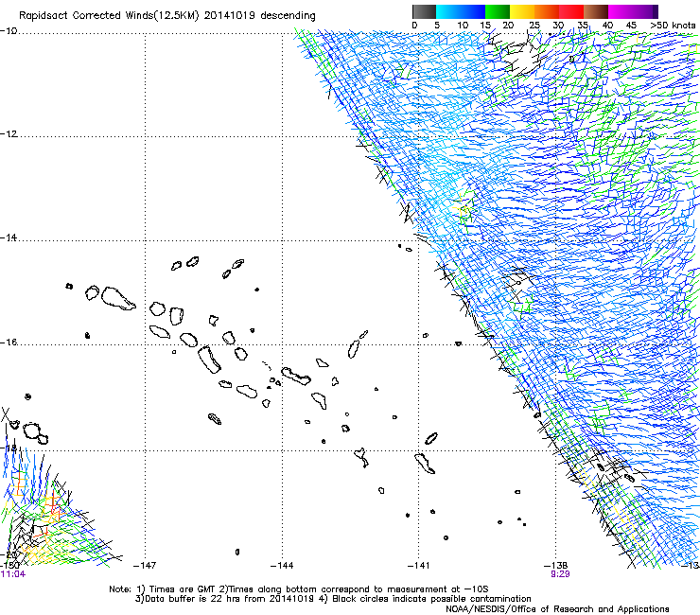Click the -147 longitude label

click(x=145, y=566)
